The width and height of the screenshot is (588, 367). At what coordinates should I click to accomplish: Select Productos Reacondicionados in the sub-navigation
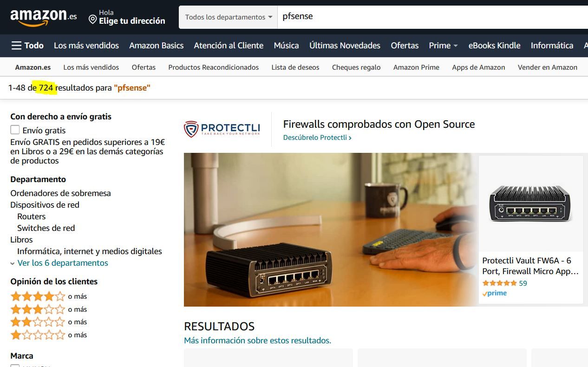(214, 67)
